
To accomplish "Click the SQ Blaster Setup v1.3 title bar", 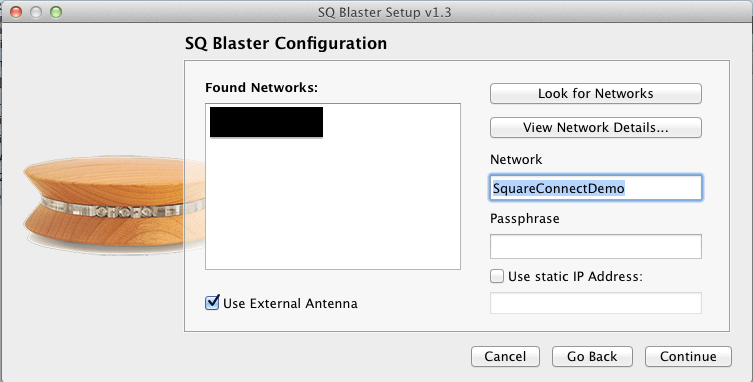I will click(384, 12).
